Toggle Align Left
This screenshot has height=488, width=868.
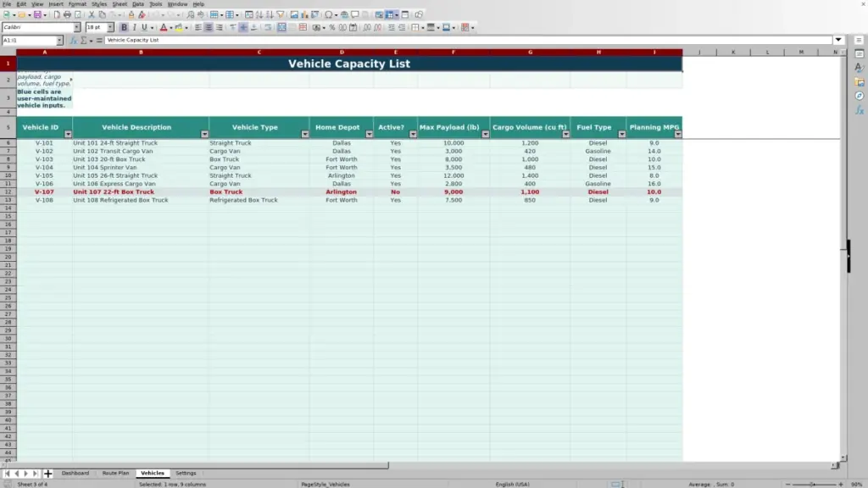coord(198,27)
